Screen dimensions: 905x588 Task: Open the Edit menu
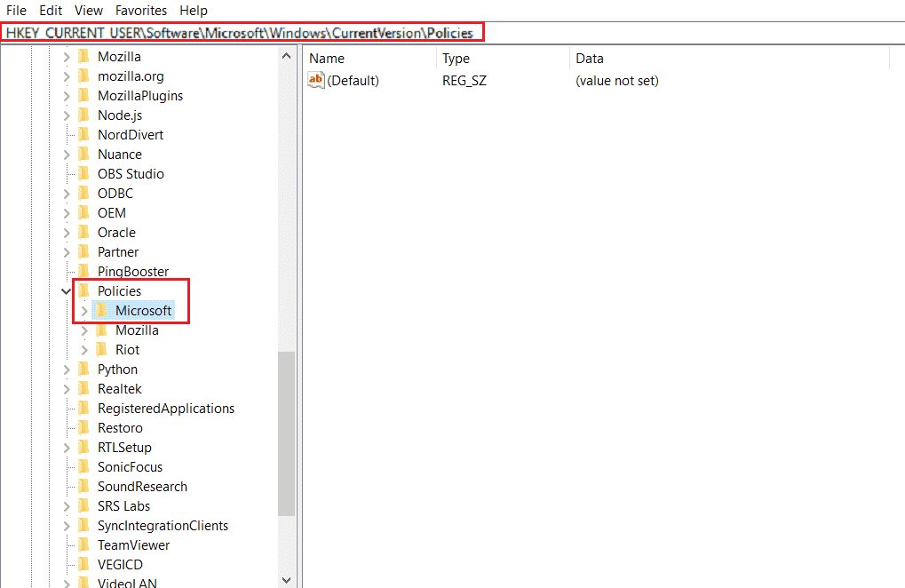[51, 11]
